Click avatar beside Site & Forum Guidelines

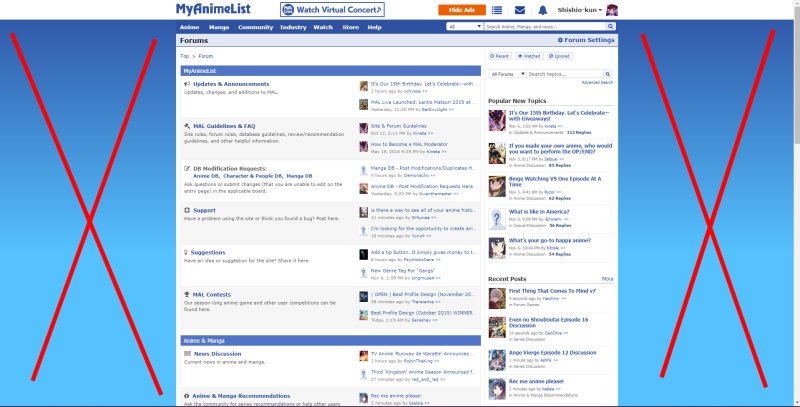[x=363, y=128]
